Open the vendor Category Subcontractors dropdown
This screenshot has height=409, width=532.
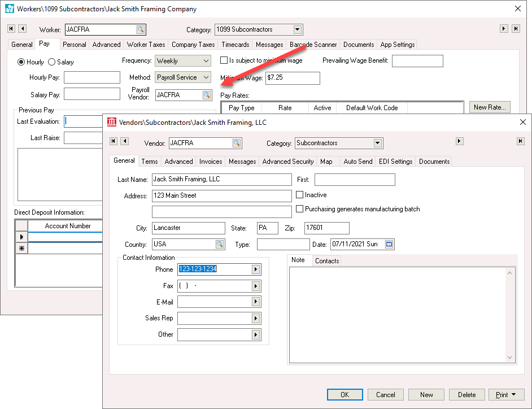click(x=377, y=143)
